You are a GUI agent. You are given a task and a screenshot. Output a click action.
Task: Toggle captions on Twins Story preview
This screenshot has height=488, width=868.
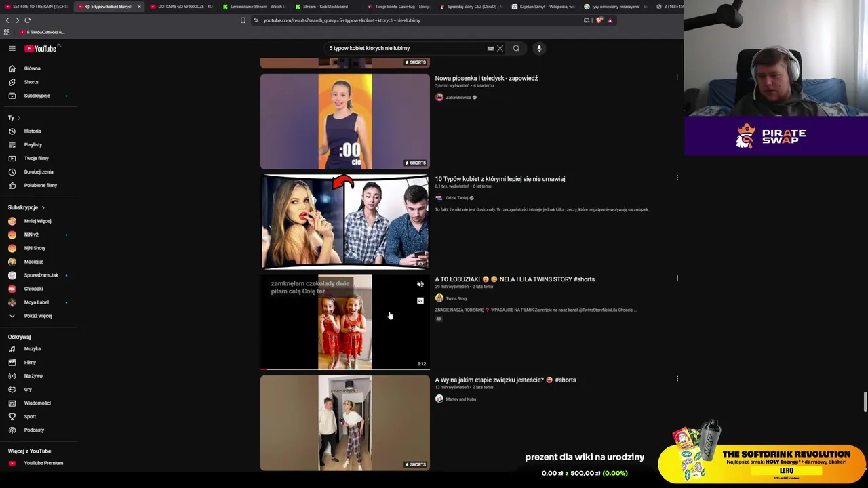pyautogui.click(x=420, y=300)
